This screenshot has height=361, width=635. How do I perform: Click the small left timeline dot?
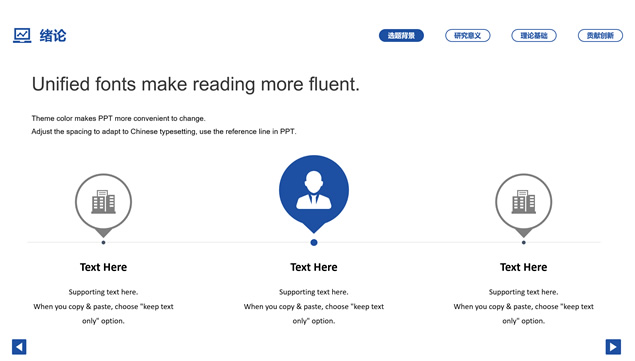coord(103,242)
